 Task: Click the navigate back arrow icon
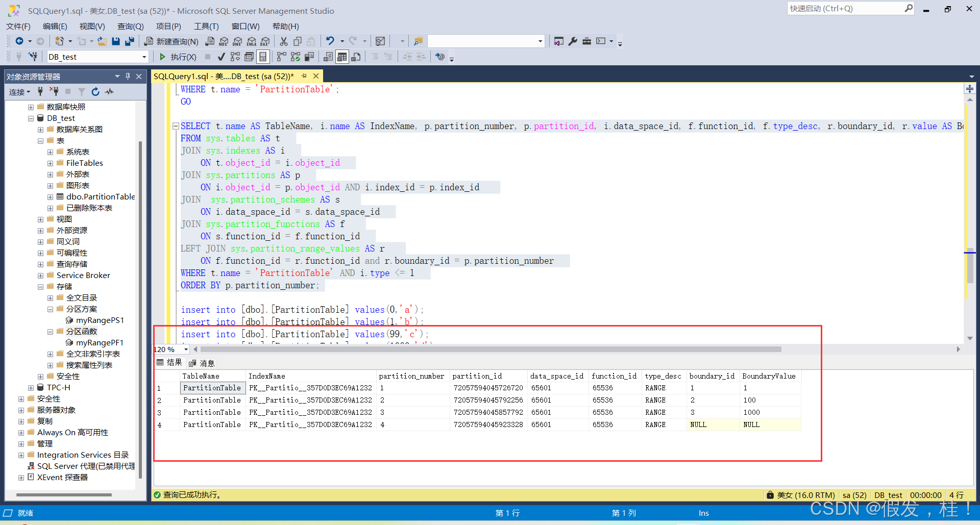tap(19, 41)
